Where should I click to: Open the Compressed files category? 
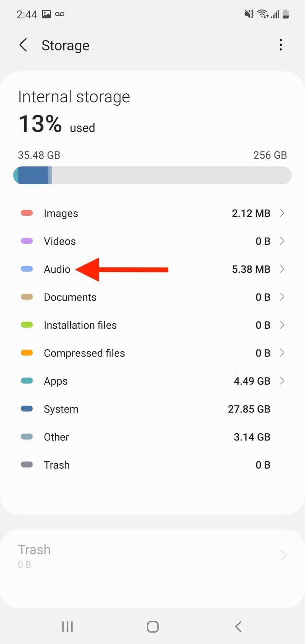point(84,353)
